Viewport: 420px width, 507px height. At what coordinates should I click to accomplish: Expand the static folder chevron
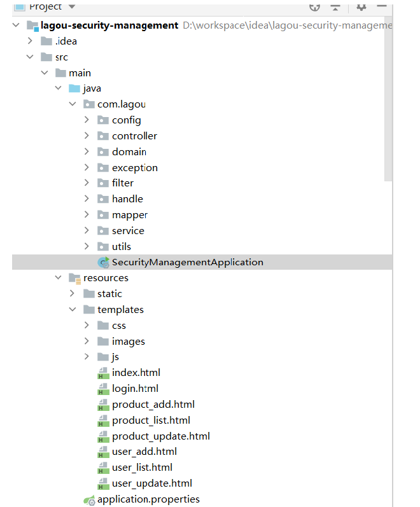click(73, 293)
